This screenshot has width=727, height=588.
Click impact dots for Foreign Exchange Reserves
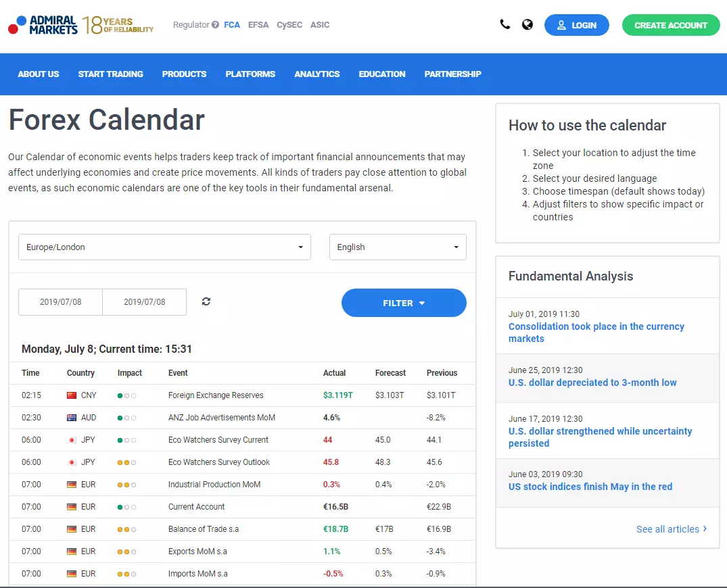click(x=126, y=395)
